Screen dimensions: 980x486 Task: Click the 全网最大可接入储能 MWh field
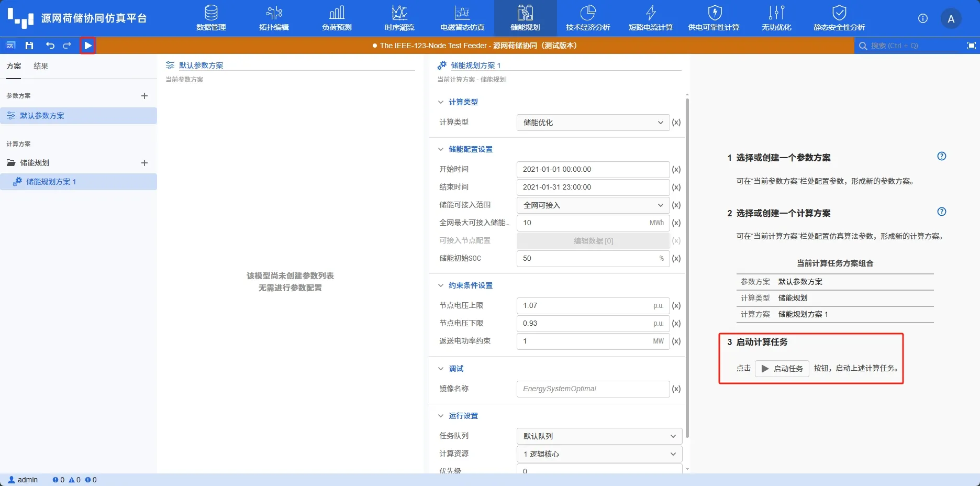593,223
